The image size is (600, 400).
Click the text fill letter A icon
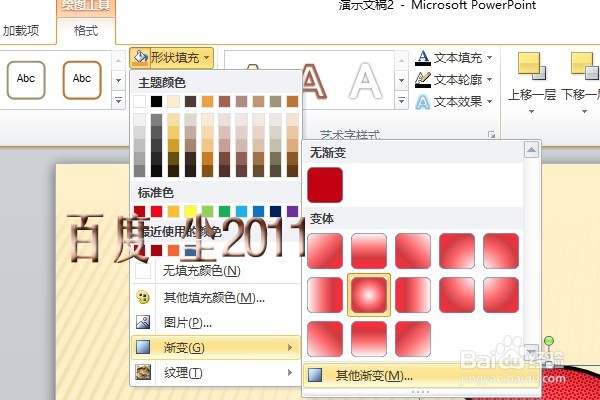click(x=423, y=58)
